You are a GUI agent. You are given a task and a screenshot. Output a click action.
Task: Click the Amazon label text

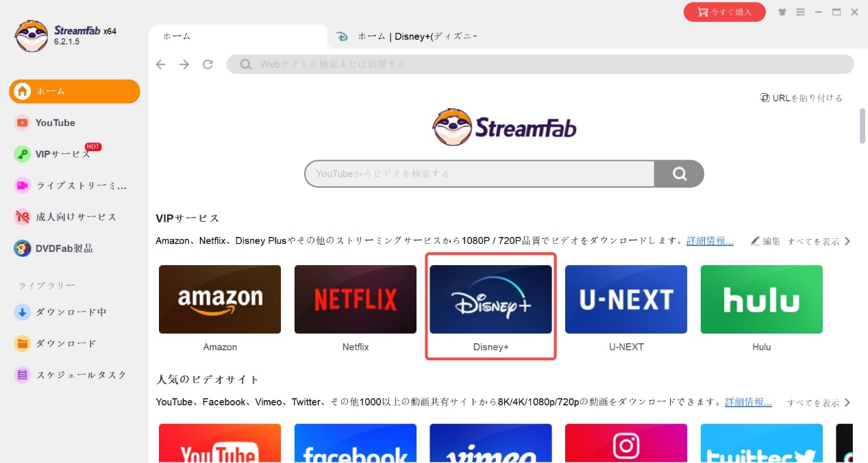coord(220,347)
